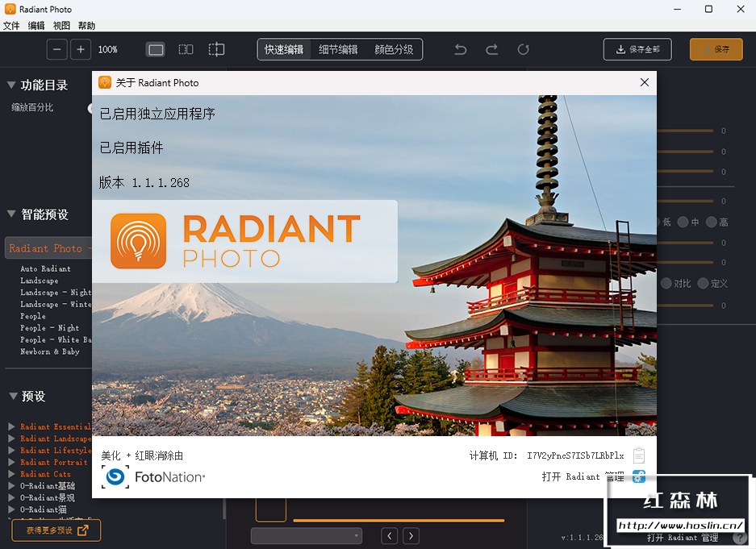Expand the 0-Radiant基础 preset group

(x=11, y=485)
